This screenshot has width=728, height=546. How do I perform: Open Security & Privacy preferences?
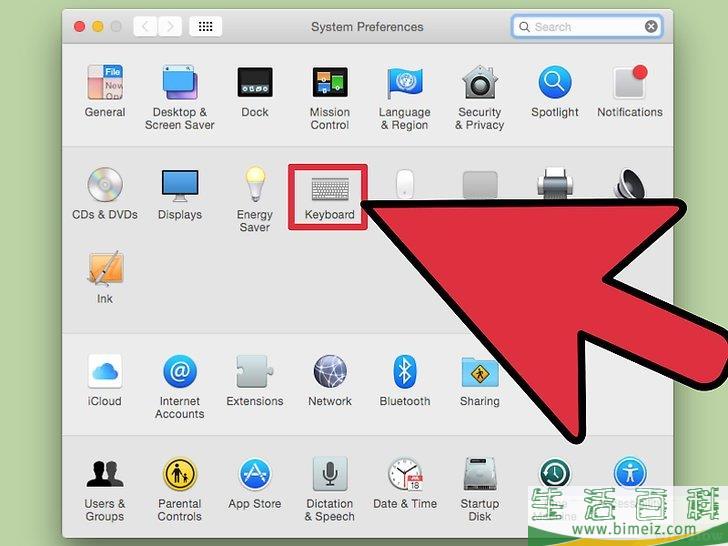pos(480,98)
